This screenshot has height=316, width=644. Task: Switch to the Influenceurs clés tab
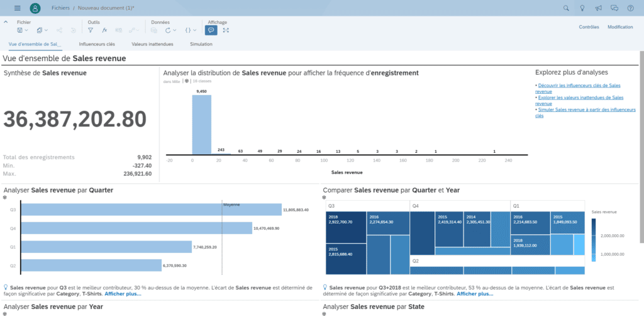(97, 44)
